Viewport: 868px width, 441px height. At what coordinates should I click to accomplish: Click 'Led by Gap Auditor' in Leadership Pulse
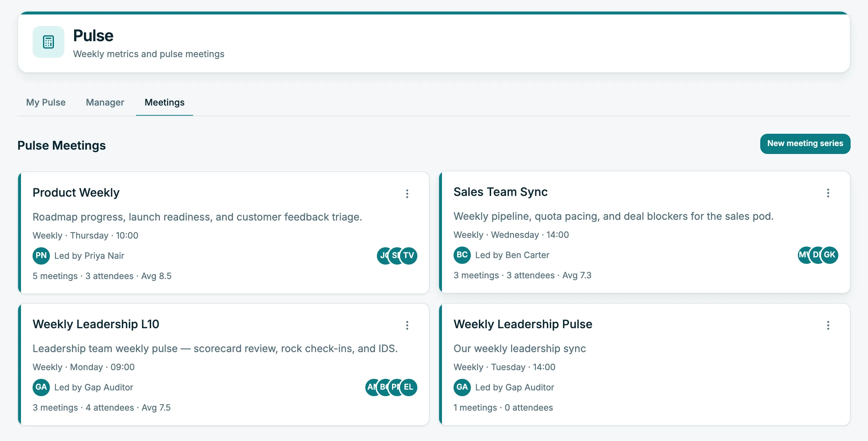[515, 388]
